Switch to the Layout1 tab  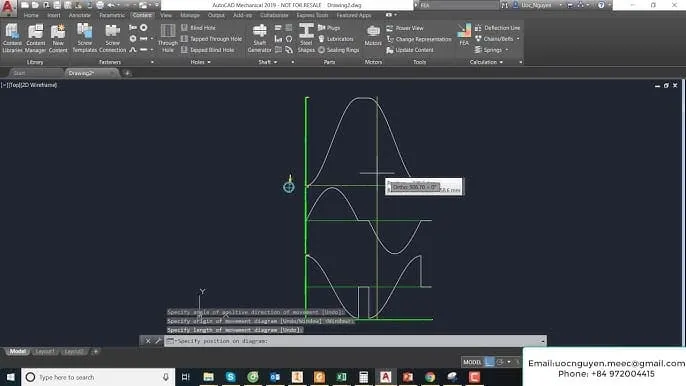pyautogui.click(x=45, y=351)
